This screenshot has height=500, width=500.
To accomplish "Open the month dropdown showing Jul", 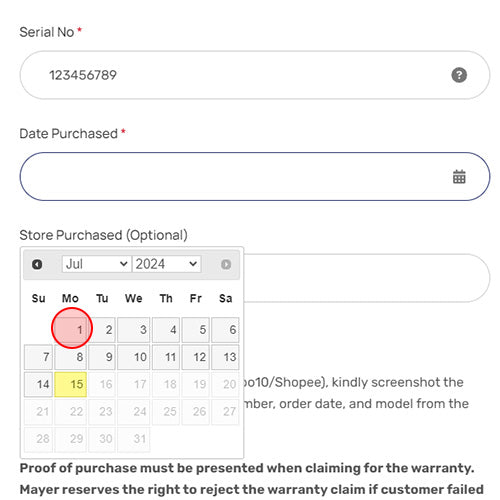I will click(96, 264).
